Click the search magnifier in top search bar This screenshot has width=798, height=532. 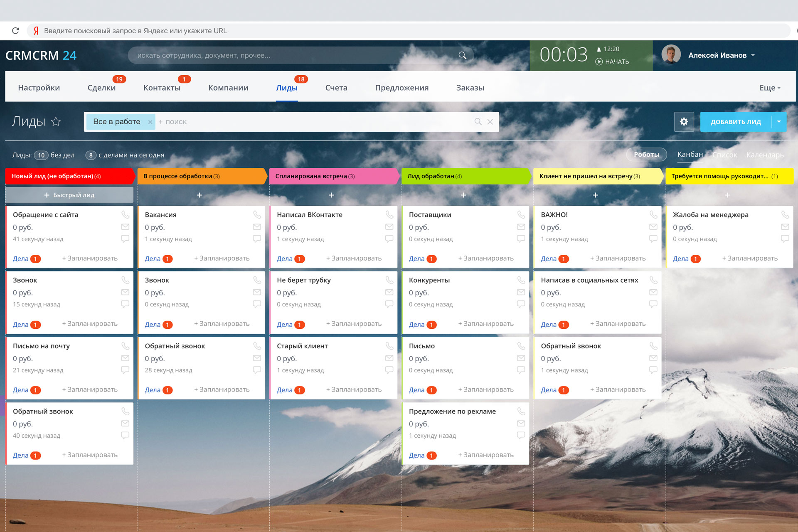pos(462,55)
